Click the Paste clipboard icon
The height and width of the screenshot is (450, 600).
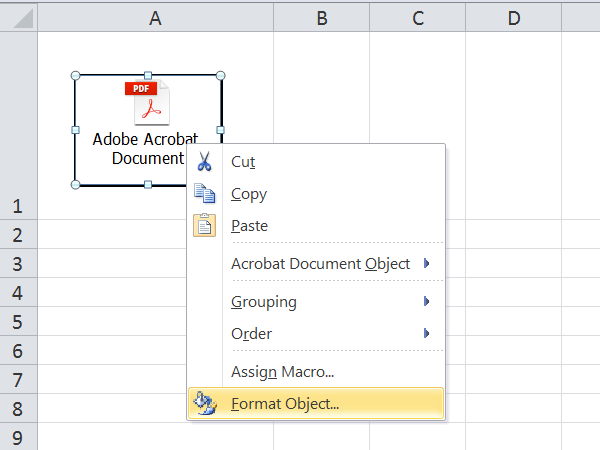[204, 226]
